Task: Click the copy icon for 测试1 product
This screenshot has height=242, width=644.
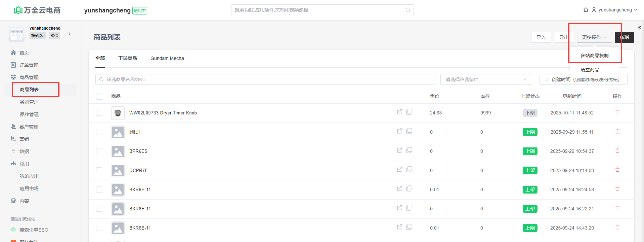Action: point(409,131)
